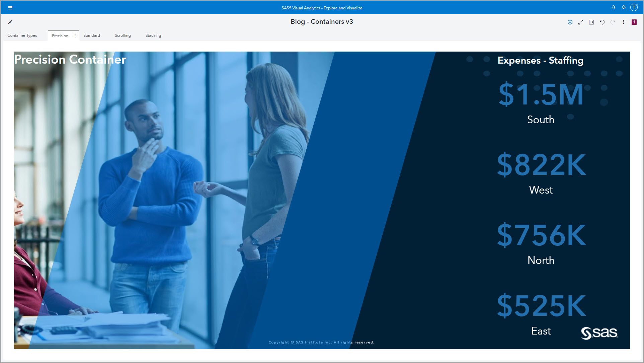Screen dimensions: 644x363
Task: Open the report more options menu
Action: click(x=624, y=22)
